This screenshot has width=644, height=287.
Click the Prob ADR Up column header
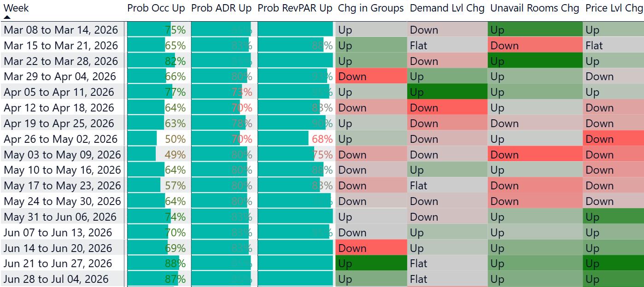pyautogui.click(x=221, y=8)
